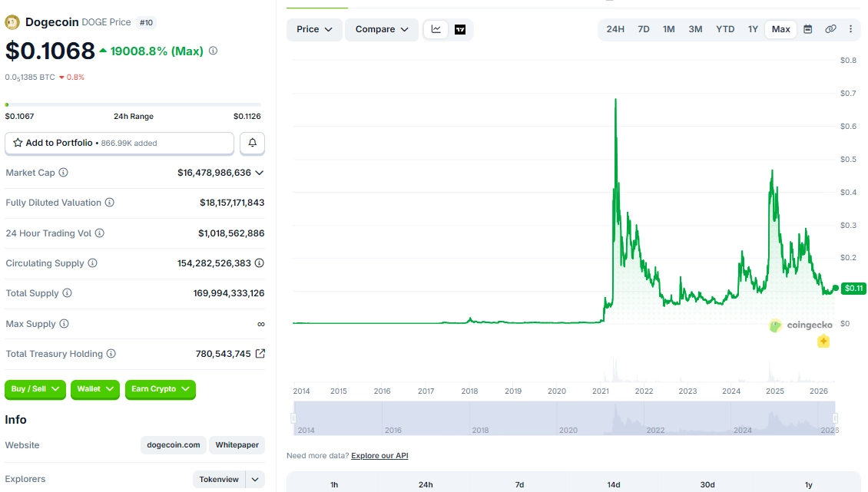Show Fully Diluted Valuation info tooltip
This screenshot has width=868, height=492.
[110, 203]
